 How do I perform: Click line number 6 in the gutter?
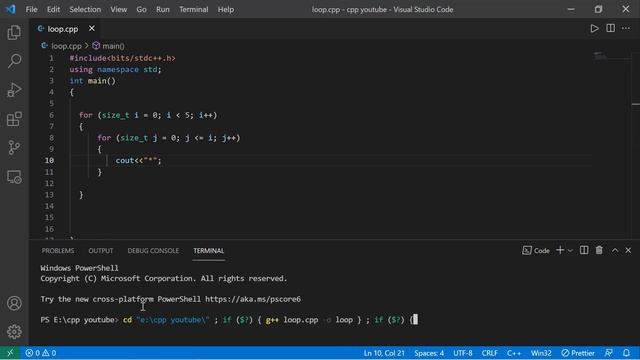(51, 115)
